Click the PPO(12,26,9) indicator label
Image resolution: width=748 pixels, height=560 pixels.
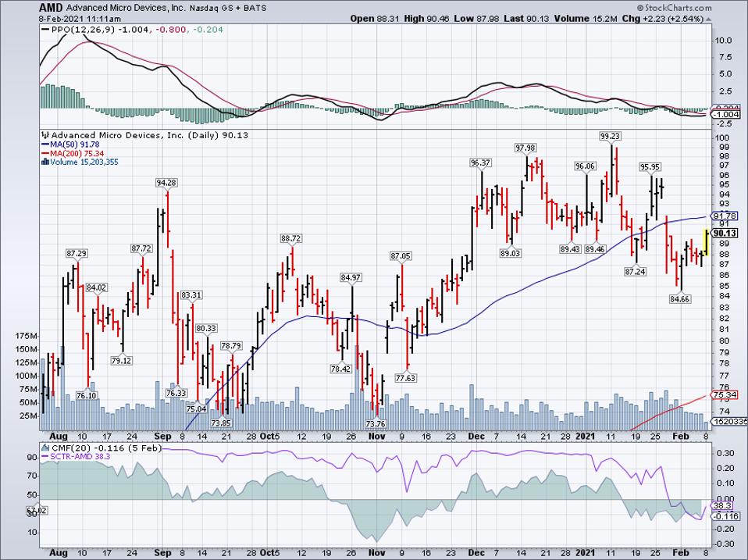(84, 30)
